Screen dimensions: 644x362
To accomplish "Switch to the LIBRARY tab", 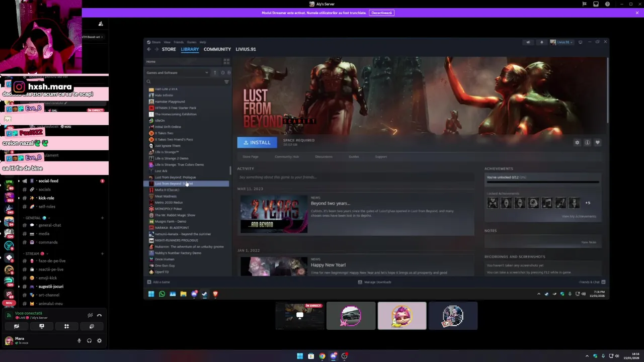I will click(x=190, y=49).
